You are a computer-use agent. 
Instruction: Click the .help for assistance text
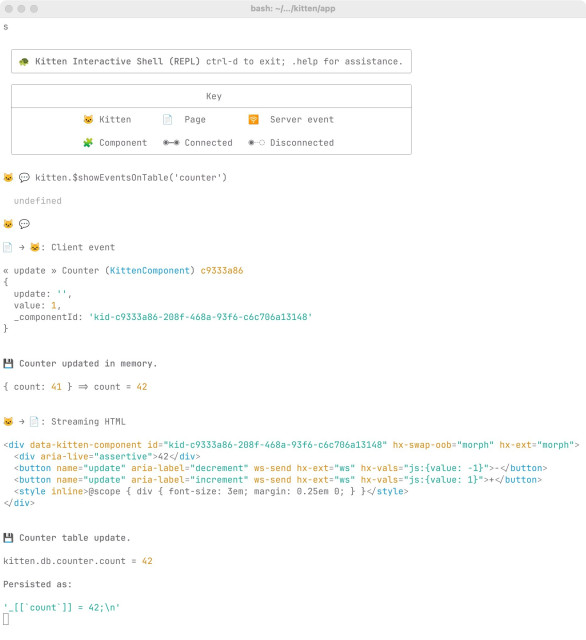click(x=347, y=62)
